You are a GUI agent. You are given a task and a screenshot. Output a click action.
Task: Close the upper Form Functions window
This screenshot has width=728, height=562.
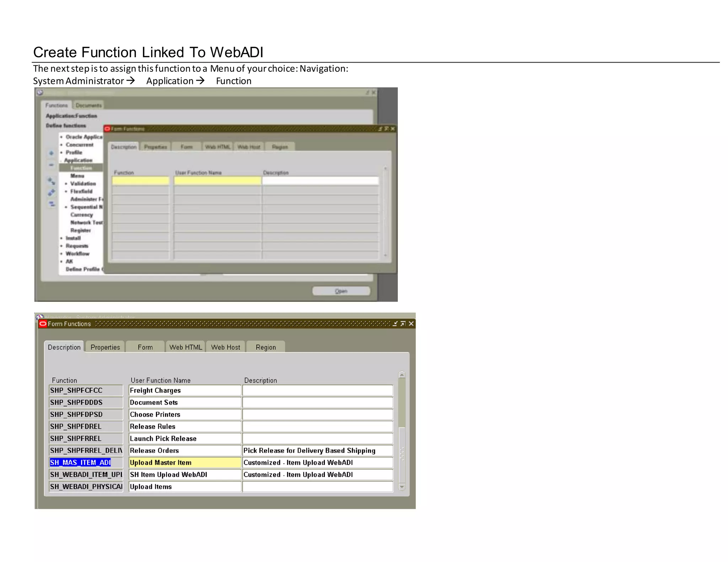pos(392,129)
